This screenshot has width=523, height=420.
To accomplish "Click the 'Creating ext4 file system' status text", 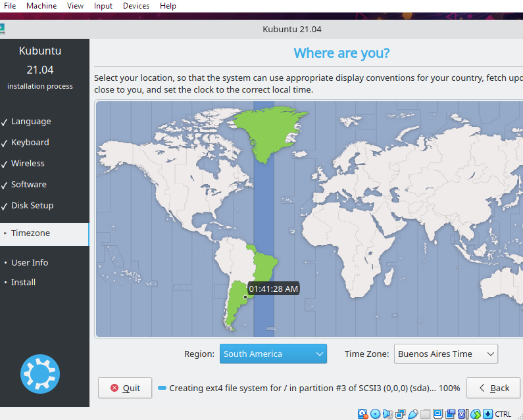I will pyautogui.click(x=314, y=388).
